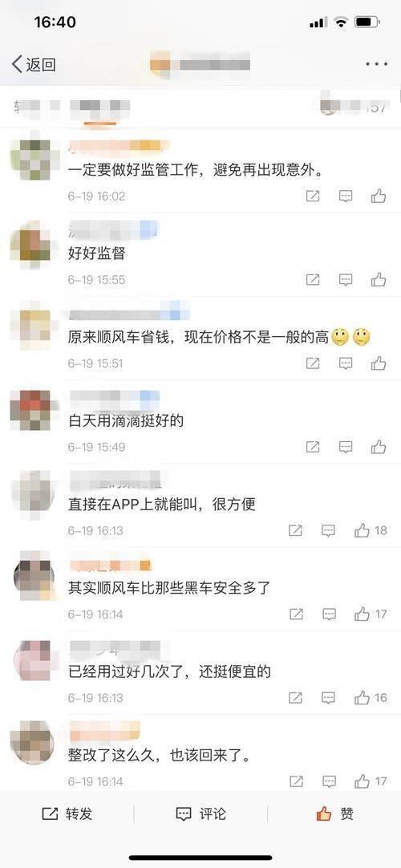Reply to the comment 整改了这么久
The height and width of the screenshot is (868, 401).
(x=329, y=781)
